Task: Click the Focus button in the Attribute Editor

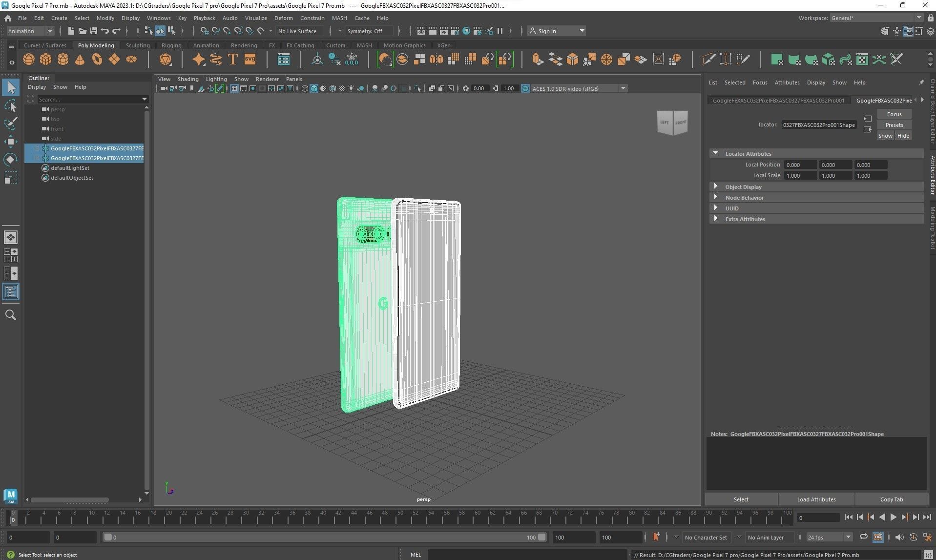Action: (894, 114)
